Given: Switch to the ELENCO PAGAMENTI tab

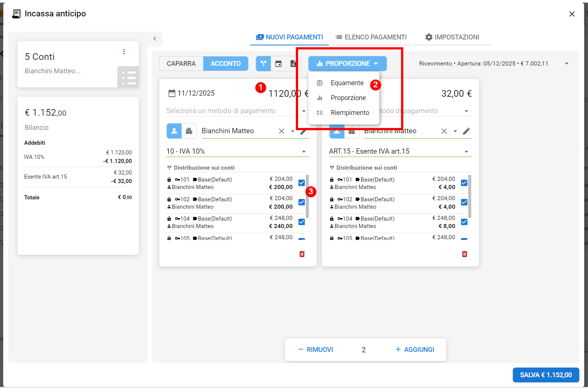Looking at the screenshot, I should pos(371,37).
